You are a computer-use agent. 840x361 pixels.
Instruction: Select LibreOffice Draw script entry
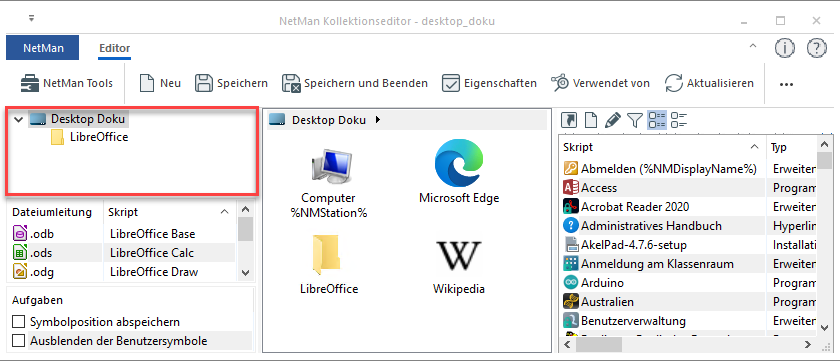[x=154, y=272]
